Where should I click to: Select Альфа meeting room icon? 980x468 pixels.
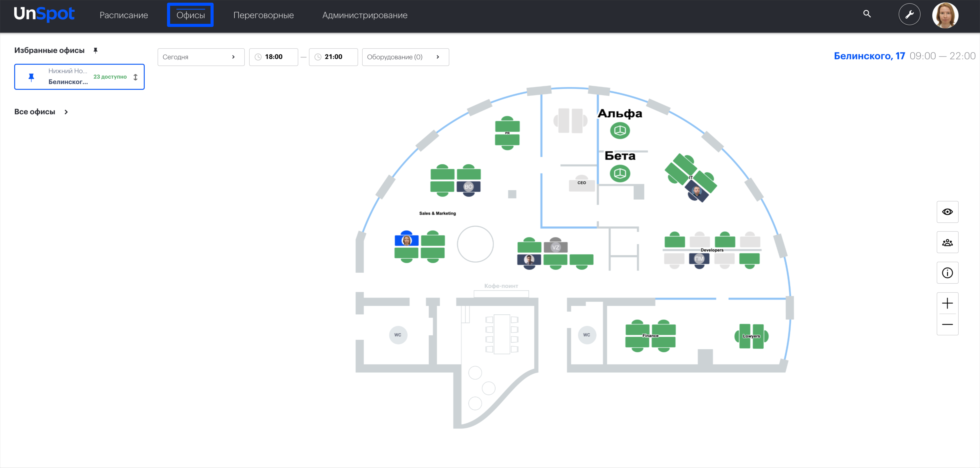(x=620, y=131)
